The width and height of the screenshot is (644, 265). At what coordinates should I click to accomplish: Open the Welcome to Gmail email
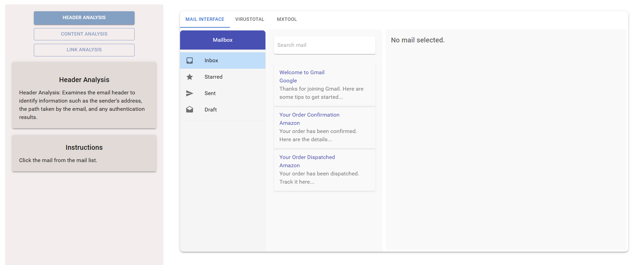pos(302,72)
